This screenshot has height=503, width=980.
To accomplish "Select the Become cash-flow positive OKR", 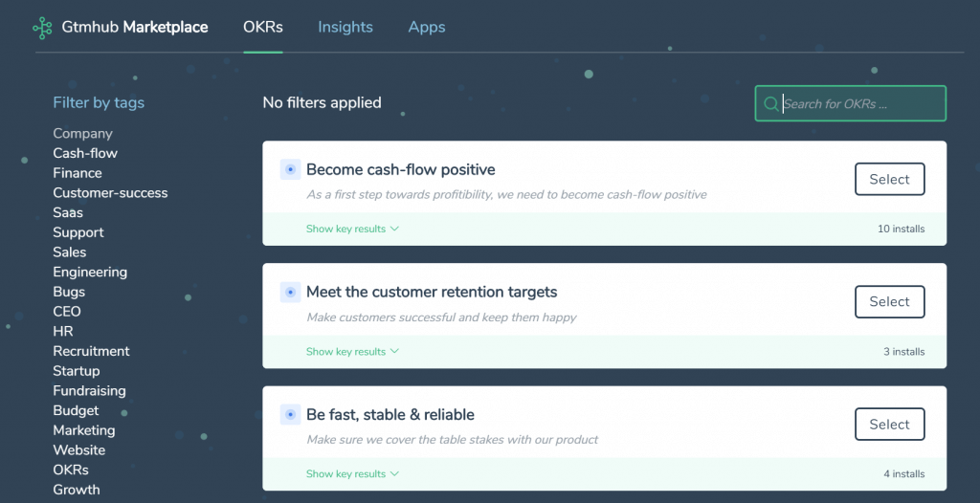I will 889,180.
